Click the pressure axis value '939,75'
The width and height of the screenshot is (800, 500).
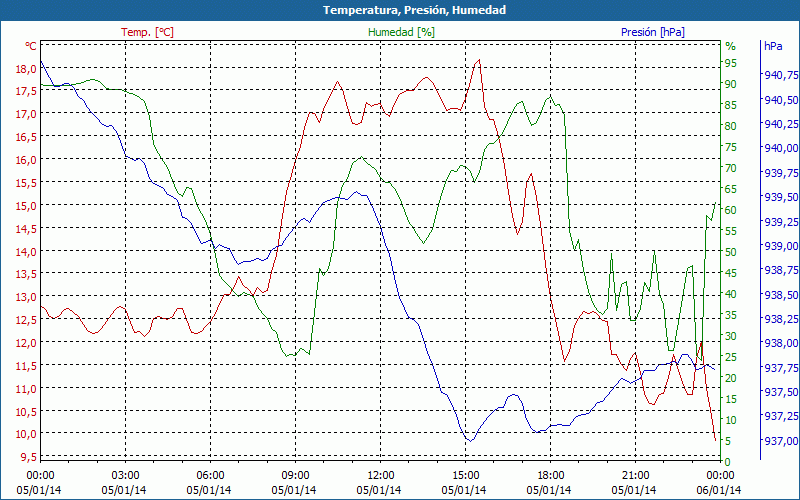tap(781, 172)
